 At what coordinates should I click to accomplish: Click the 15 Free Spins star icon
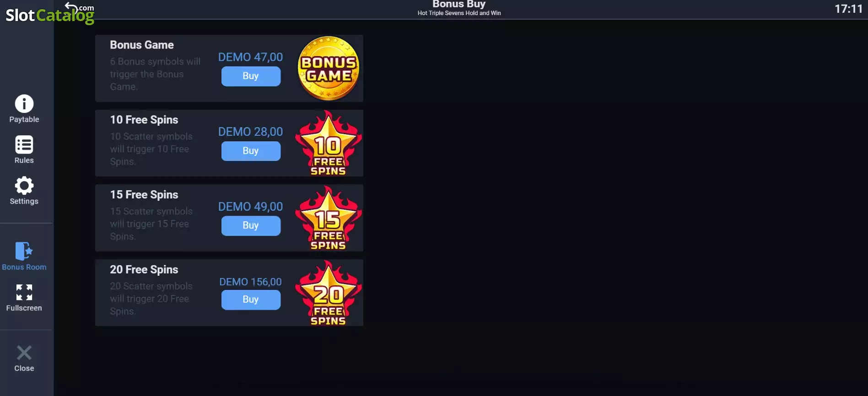329,218
